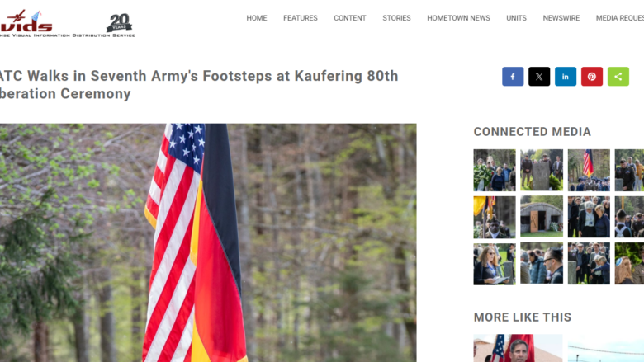
Task: Click the 20 Years anniversary badge
Action: click(119, 22)
